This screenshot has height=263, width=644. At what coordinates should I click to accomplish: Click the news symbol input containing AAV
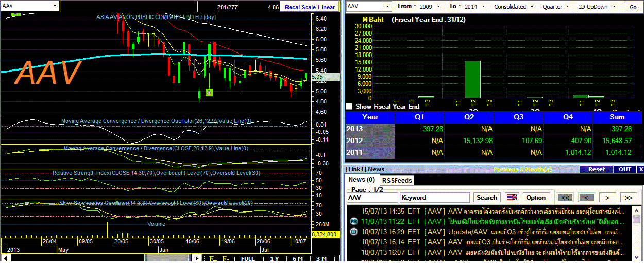(x=372, y=198)
